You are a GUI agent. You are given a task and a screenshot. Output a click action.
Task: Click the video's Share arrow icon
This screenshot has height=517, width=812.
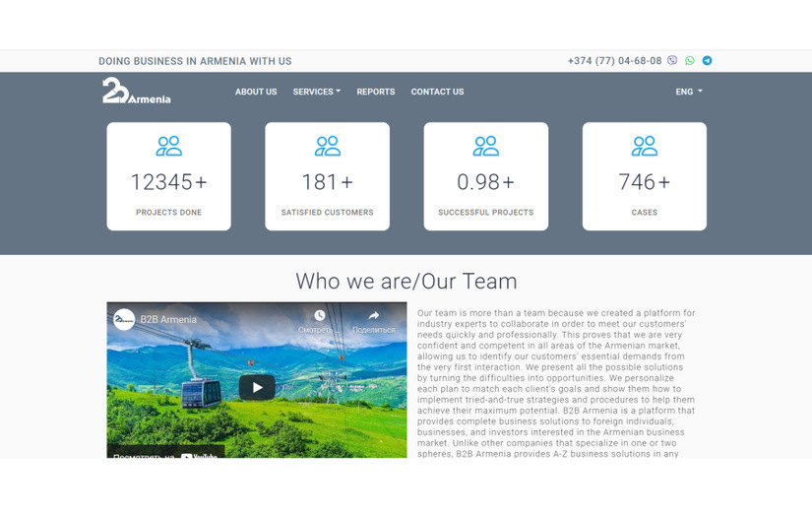pyautogui.click(x=373, y=315)
